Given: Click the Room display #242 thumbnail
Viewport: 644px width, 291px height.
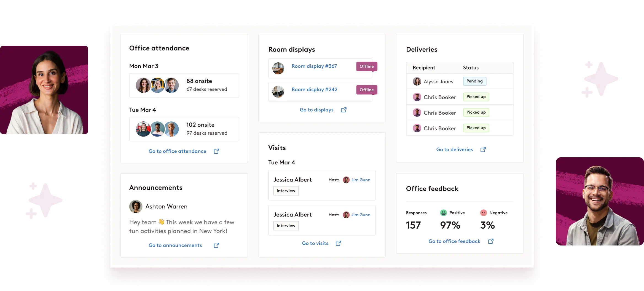Looking at the screenshot, I should (x=278, y=92).
